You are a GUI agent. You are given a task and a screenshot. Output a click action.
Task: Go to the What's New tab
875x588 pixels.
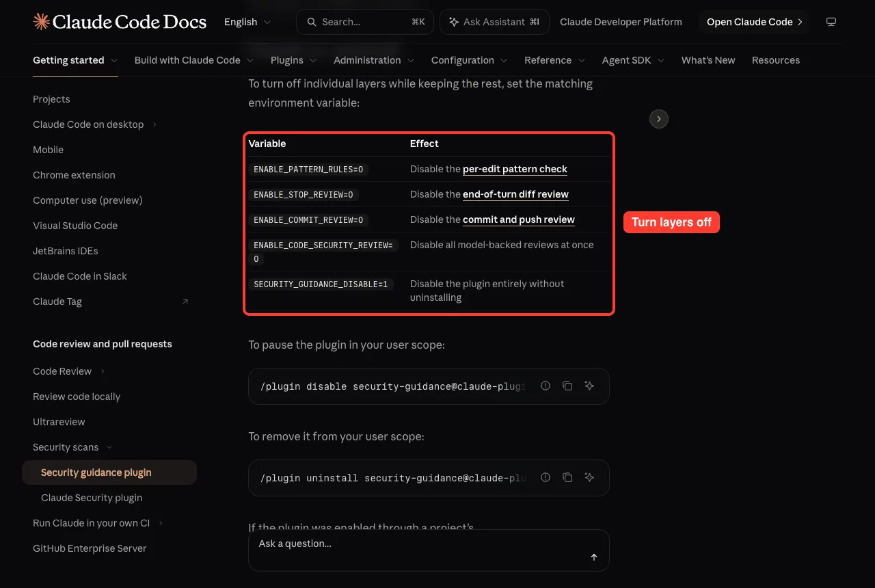coord(708,60)
